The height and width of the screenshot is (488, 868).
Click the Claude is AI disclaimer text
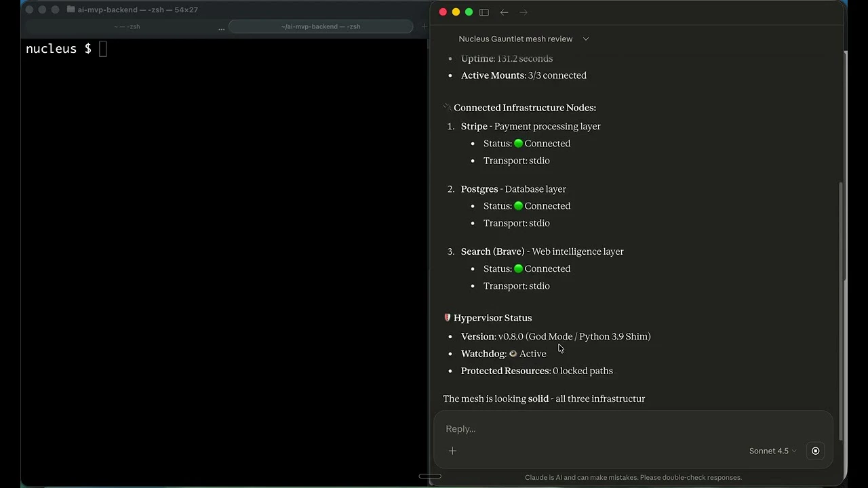(633, 477)
